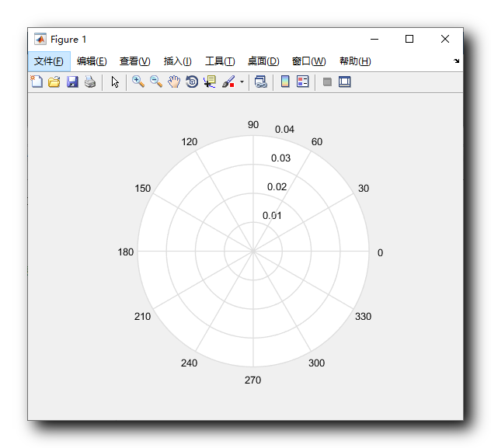Open the 帮助(H) menu

click(x=355, y=61)
